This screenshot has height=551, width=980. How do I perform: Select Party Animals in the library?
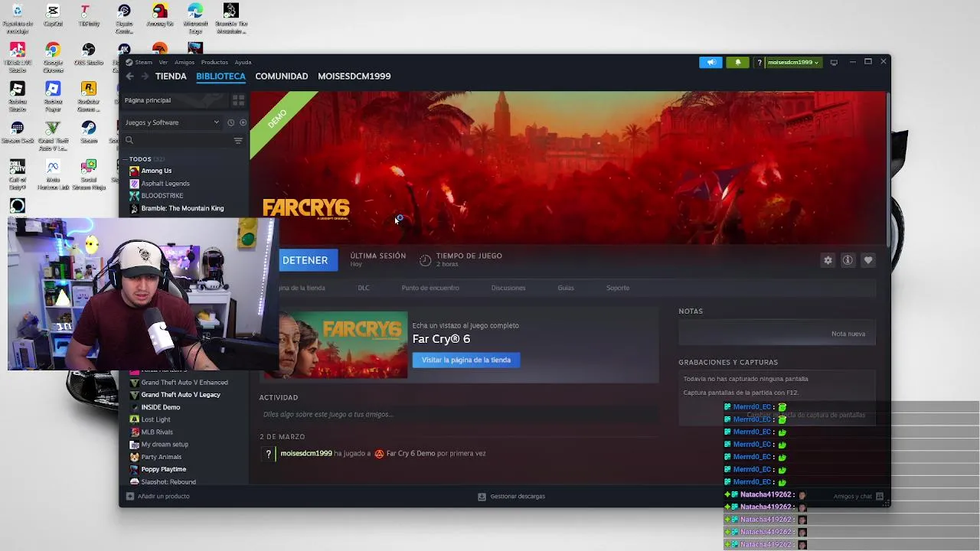(x=161, y=457)
